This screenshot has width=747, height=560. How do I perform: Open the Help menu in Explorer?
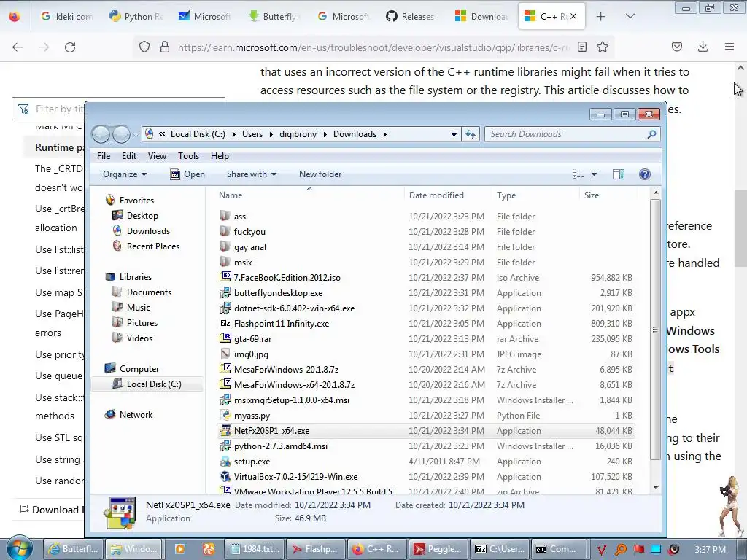coord(220,156)
